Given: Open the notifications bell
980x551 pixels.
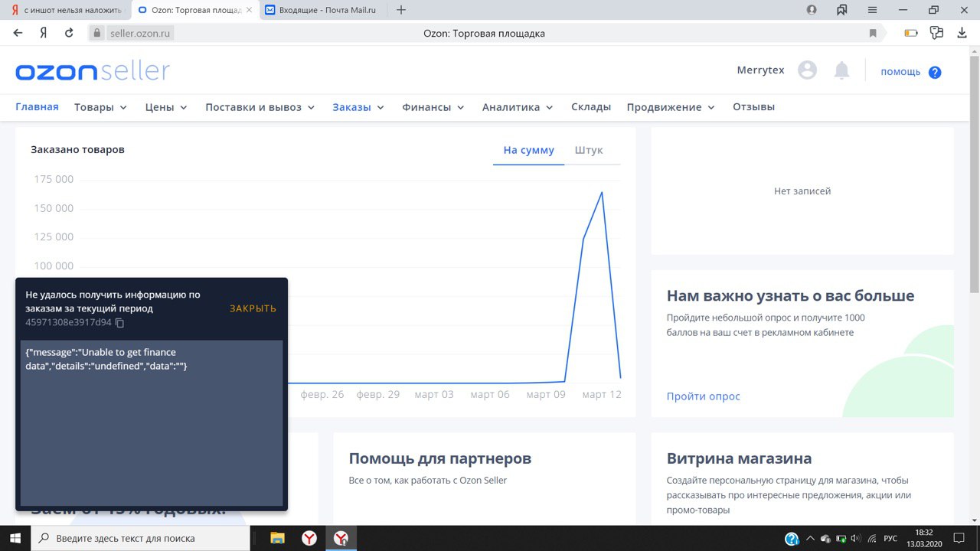Looking at the screenshot, I should coord(841,70).
